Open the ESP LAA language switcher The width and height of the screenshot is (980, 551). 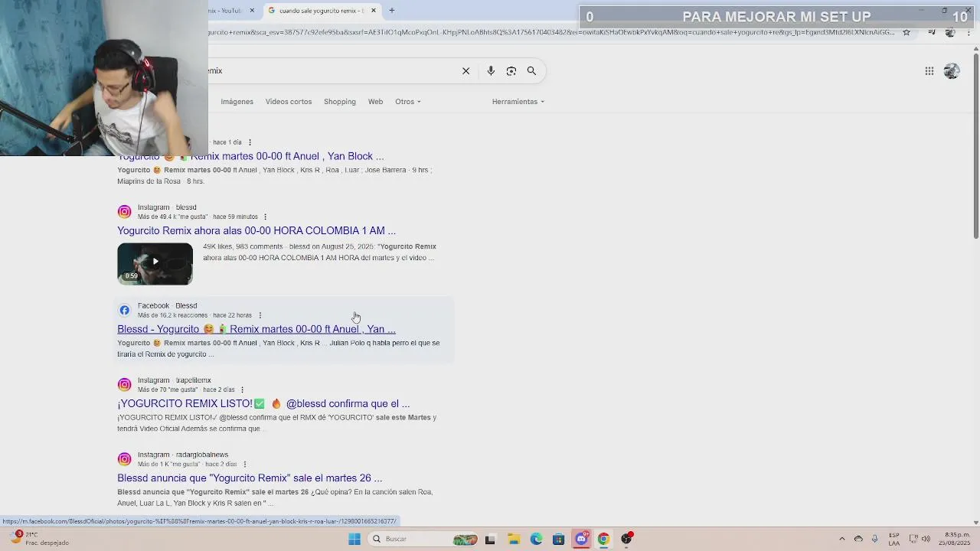coord(894,539)
